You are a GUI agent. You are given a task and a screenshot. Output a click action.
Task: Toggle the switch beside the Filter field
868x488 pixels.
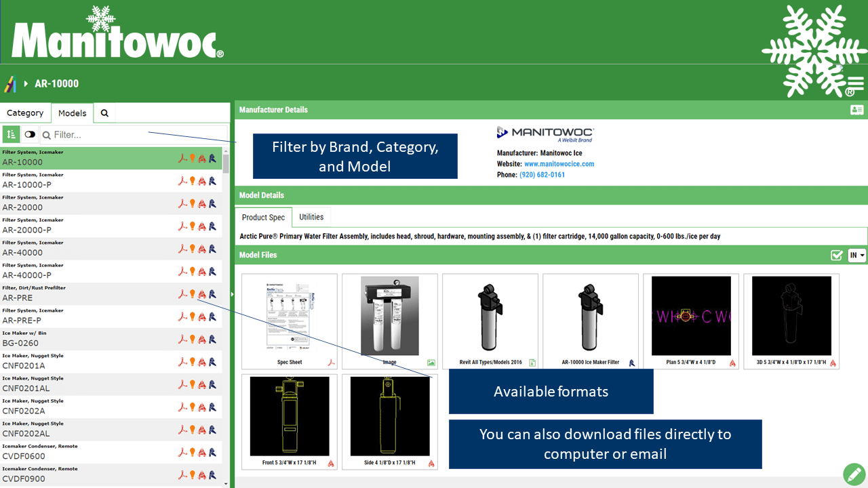[30, 134]
